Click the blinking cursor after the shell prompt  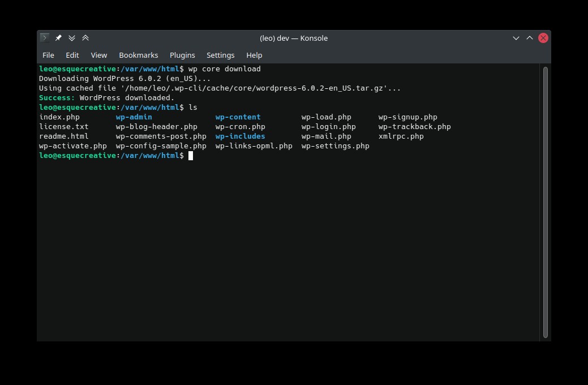pos(190,156)
